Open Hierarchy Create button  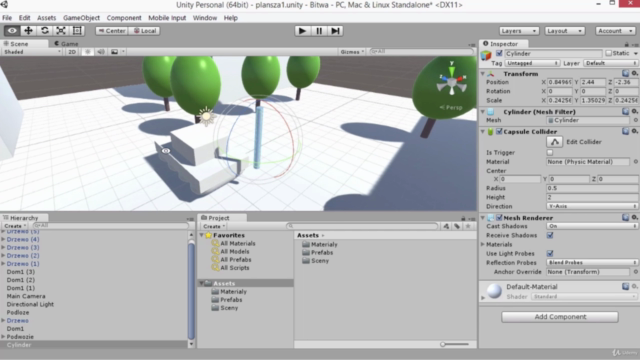(x=15, y=226)
